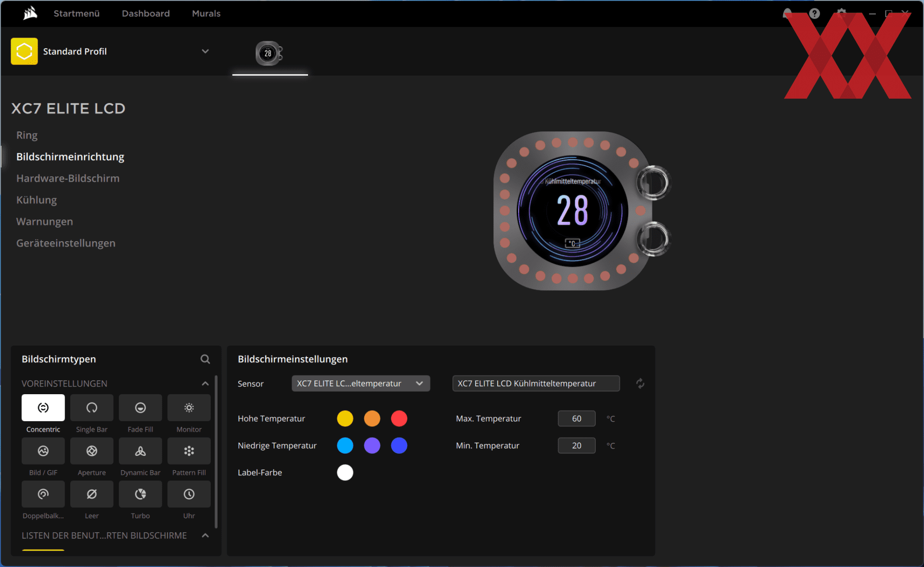Click the LCD preview showing 28 degrees
Image resolution: width=924 pixels, height=567 pixels.
[573, 211]
